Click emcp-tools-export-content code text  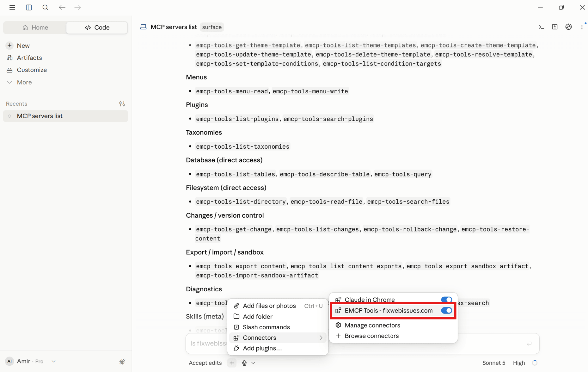coord(241,266)
